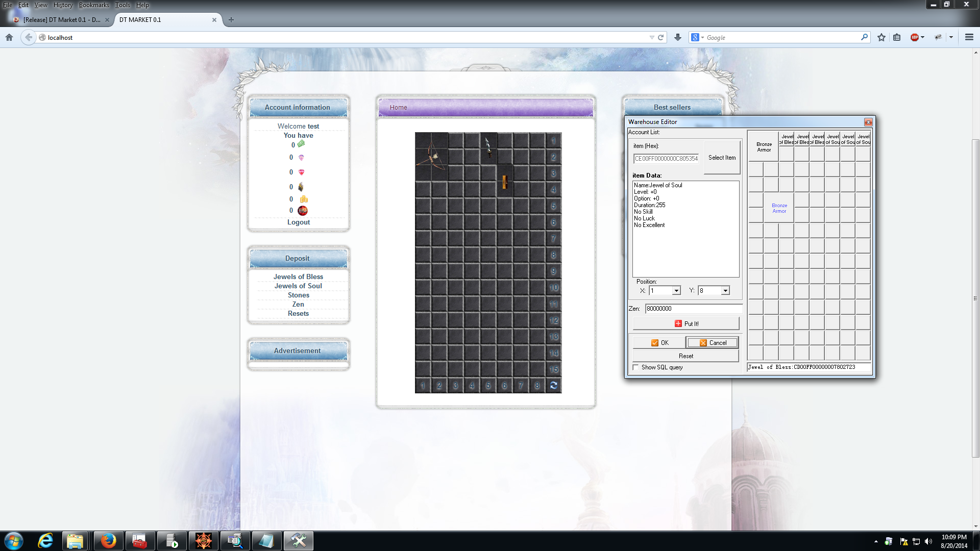Enable the Show SQL query checkbox
This screenshot has height=551, width=980.
click(636, 367)
